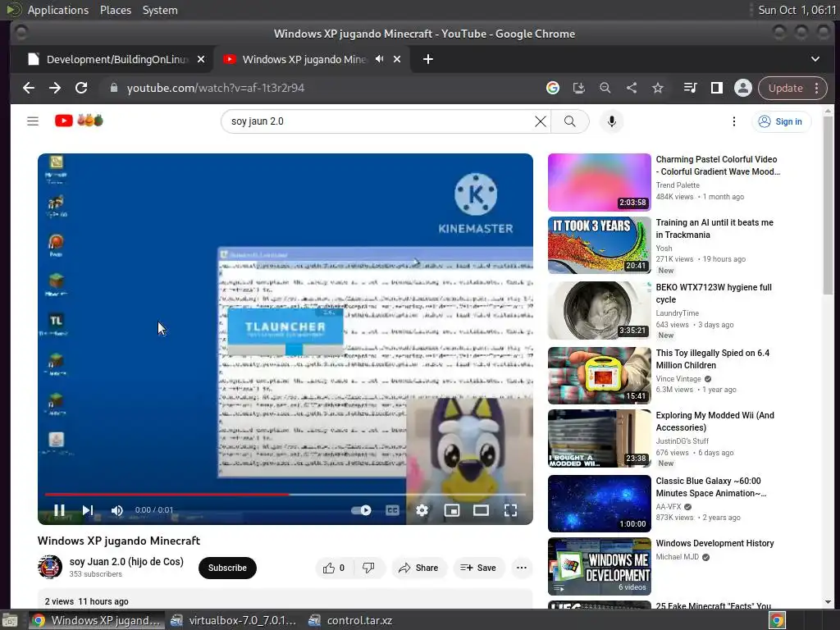Toggle Chrome side panel
The image size is (840, 630).
coord(717,88)
